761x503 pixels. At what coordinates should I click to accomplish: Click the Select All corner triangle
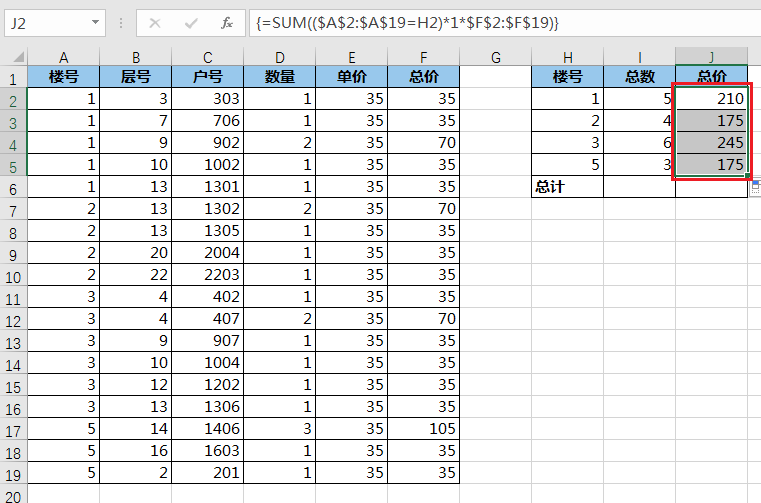click(18, 58)
